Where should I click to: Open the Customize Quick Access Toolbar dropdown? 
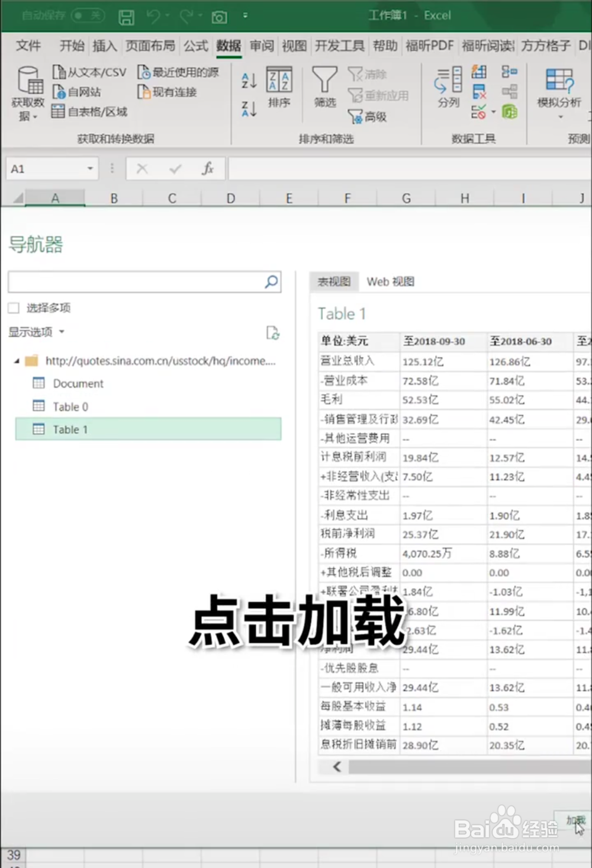pos(245,16)
